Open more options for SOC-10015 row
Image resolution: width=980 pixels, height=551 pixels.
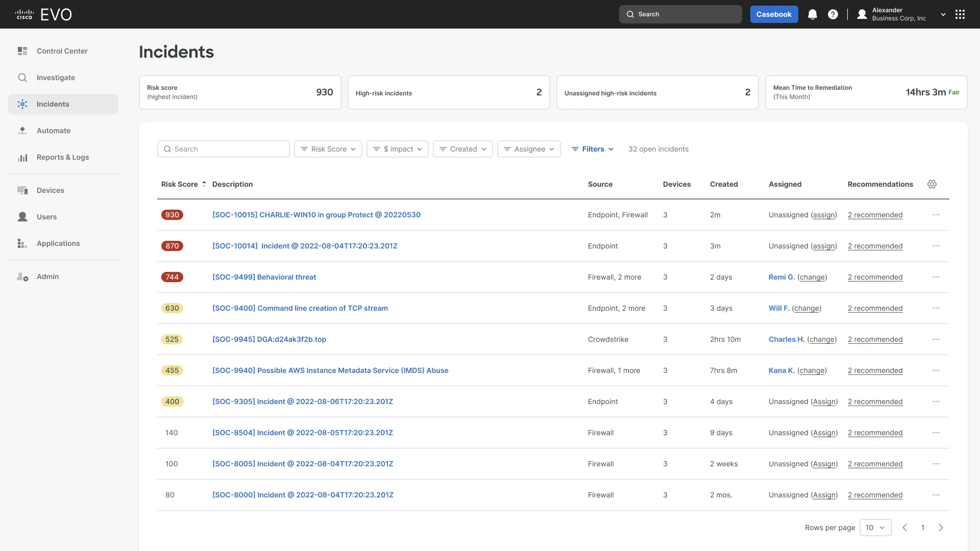point(936,215)
